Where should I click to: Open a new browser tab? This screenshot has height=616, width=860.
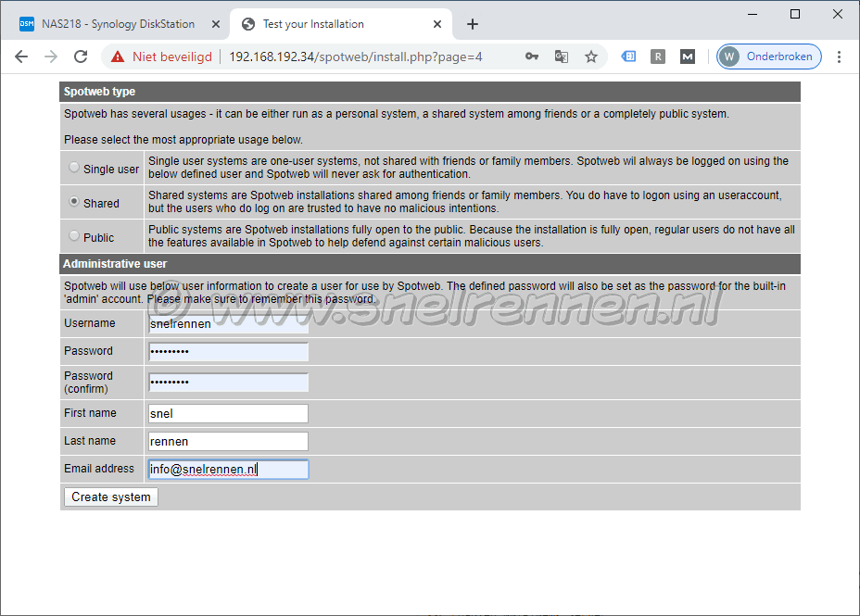click(x=473, y=24)
